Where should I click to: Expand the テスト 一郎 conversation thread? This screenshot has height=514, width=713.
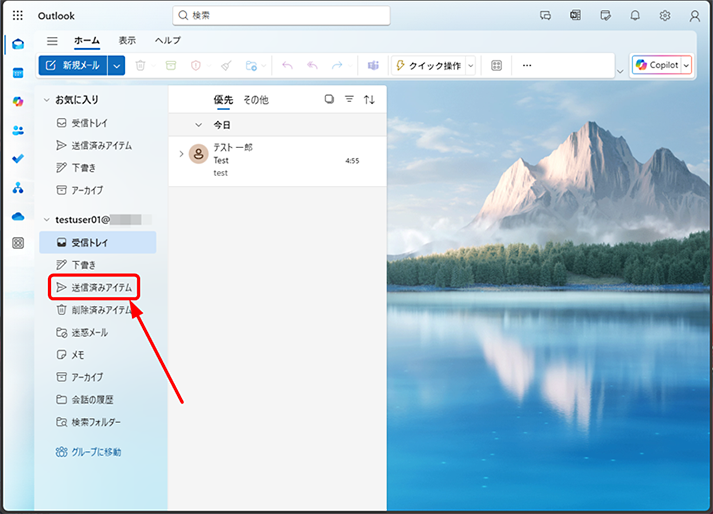pyautogui.click(x=181, y=154)
